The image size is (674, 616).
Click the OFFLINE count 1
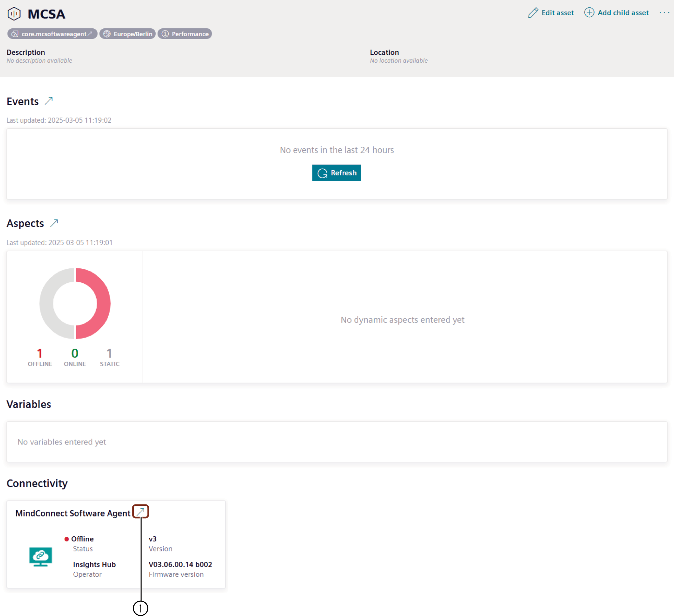point(40,353)
